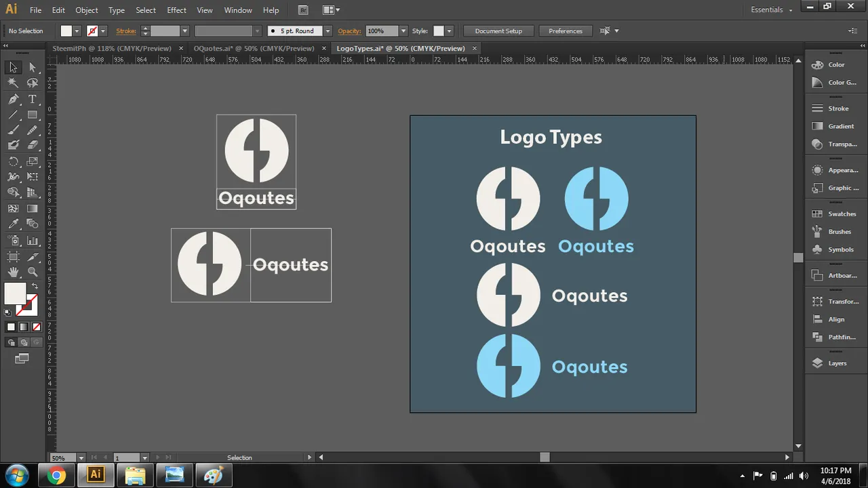Screen dimensions: 868x488
Task: Pick the Mesh tool
Action: [13, 209]
